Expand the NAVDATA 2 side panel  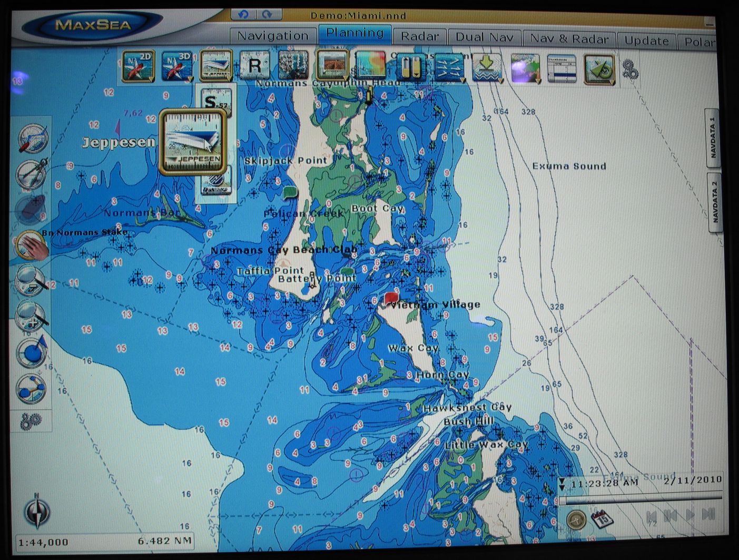pos(714,202)
